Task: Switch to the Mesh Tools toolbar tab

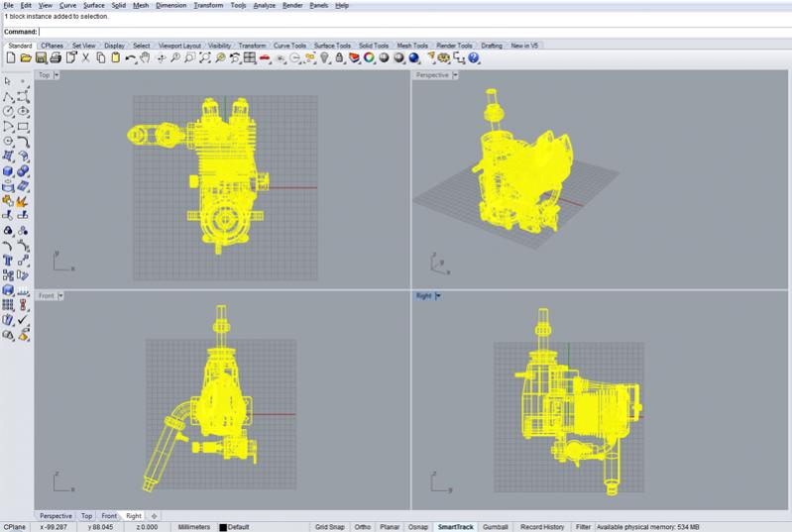Action: [x=412, y=46]
